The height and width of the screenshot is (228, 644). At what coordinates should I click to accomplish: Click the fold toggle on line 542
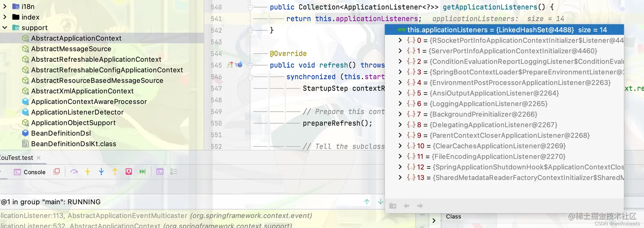click(250, 30)
